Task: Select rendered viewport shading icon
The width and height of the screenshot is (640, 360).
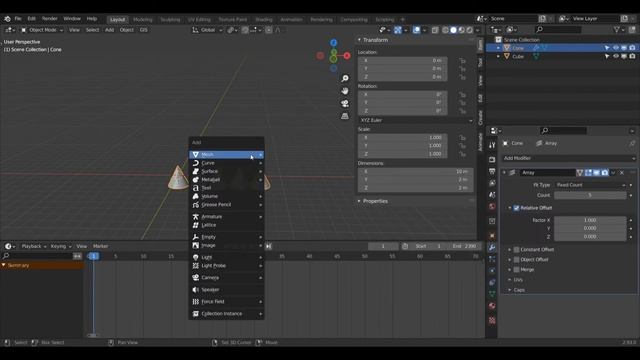Action: (x=470, y=30)
